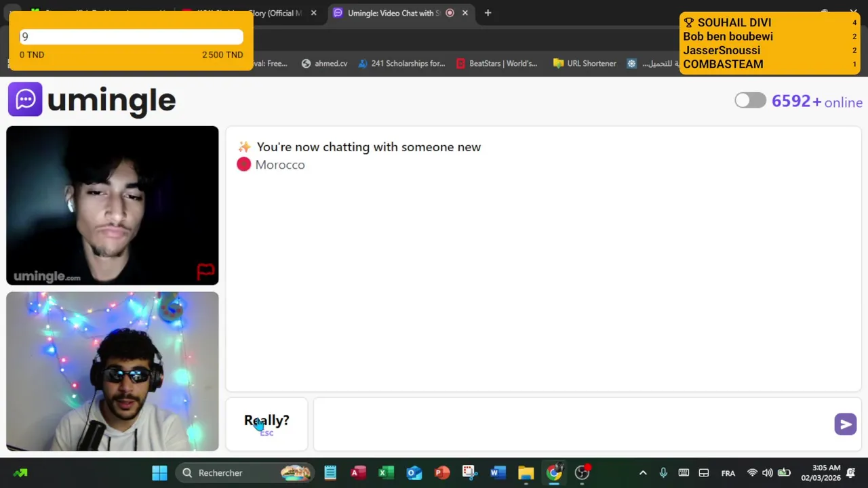Click the Umingle logo icon
Screen dimensions: 868x488
pyautogui.click(x=25, y=99)
